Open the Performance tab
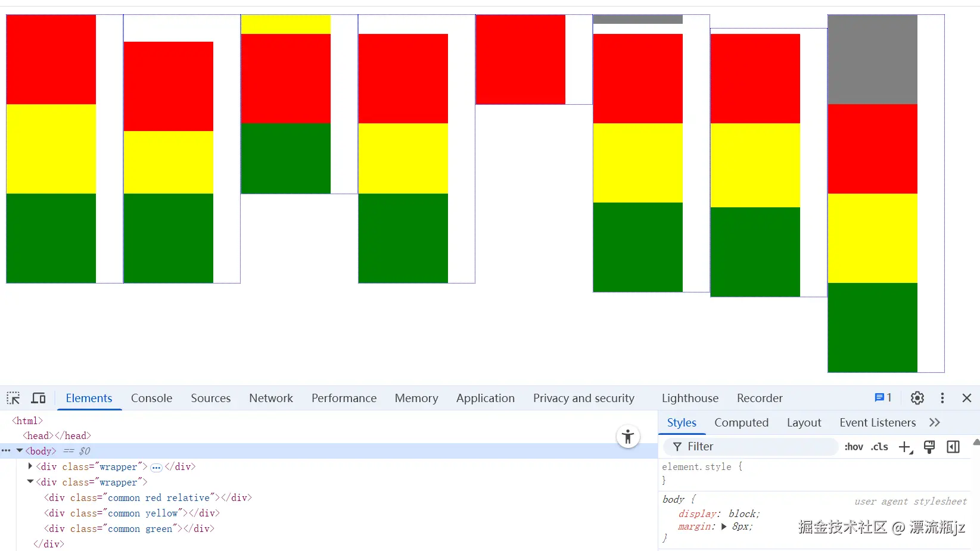Screen dimensions: 980x551 point(344,398)
